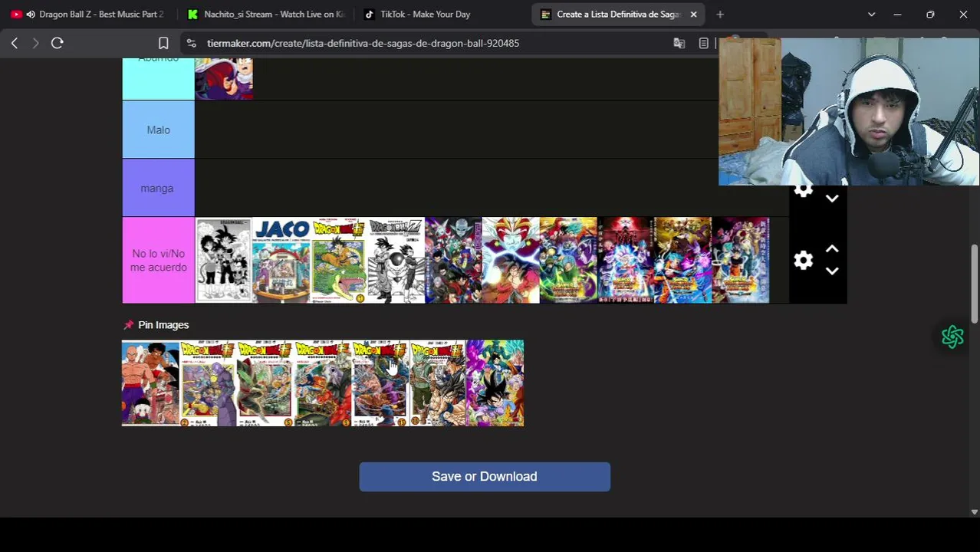Move 'No lo vi/No me acuerdo' row up
Viewport: 980px width, 552px height.
[832, 249]
